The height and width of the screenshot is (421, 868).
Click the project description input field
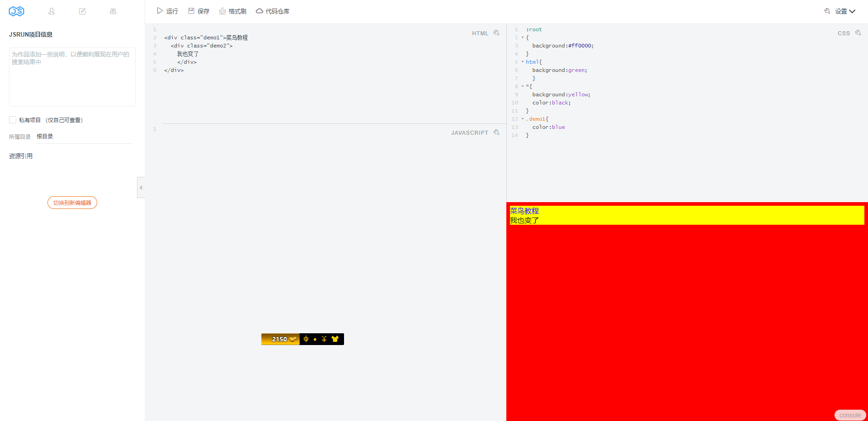pos(72,77)
